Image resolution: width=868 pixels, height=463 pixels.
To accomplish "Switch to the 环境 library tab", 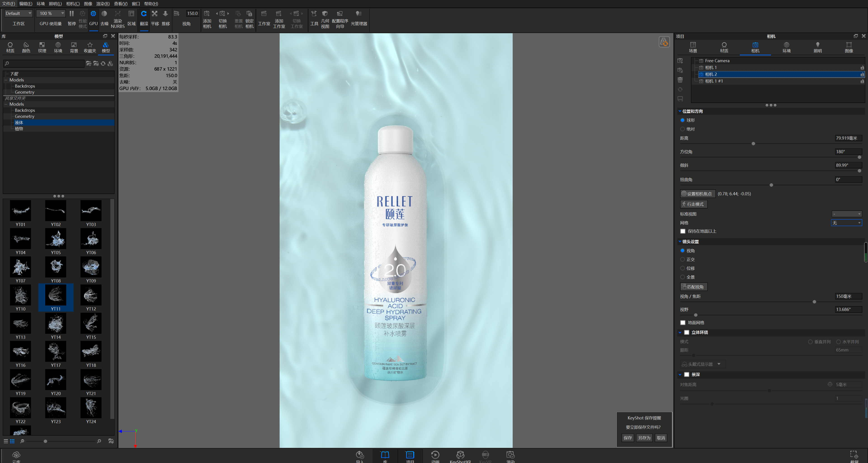I will (58, 47).
